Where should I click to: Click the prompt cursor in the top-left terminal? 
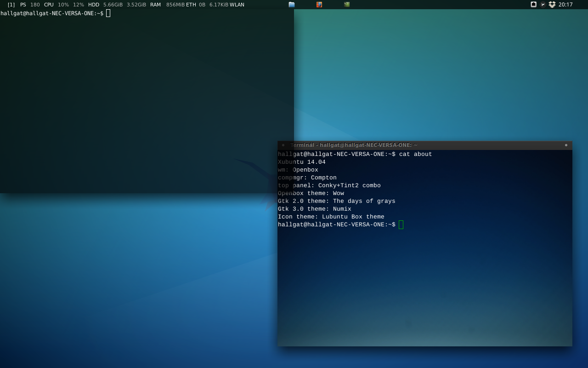tap(108, 13)
